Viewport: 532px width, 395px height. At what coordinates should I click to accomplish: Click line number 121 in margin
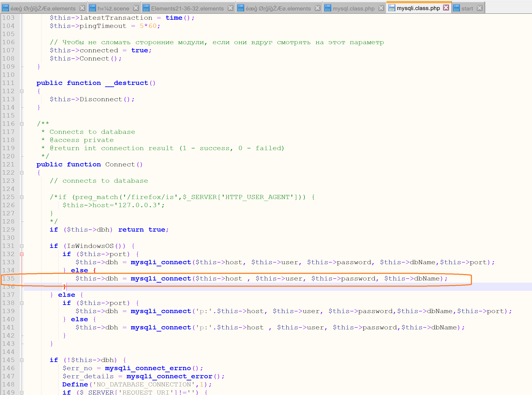pos(9,164)
